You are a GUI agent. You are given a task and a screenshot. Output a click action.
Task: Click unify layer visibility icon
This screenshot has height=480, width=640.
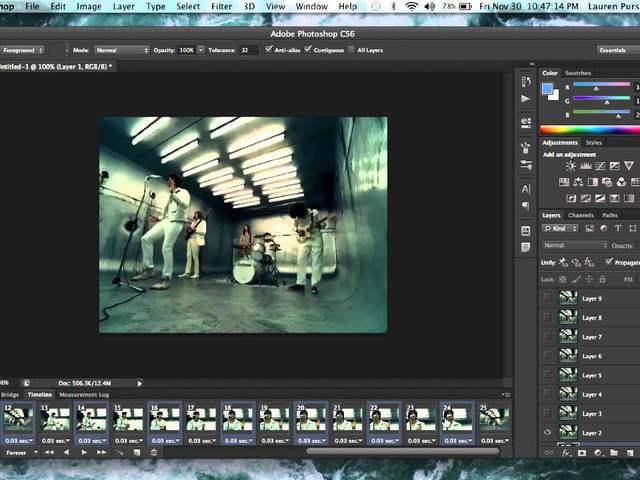576,262
